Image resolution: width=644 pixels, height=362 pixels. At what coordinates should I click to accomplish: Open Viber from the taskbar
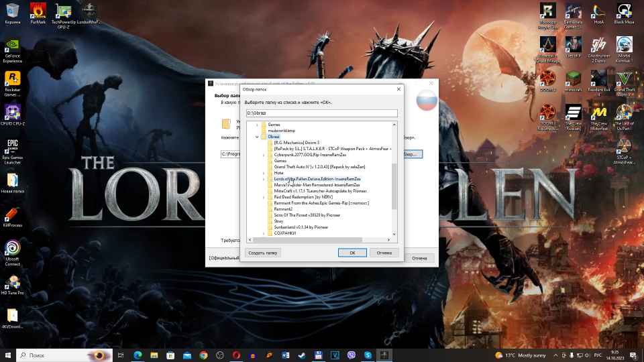coord(351,355)
